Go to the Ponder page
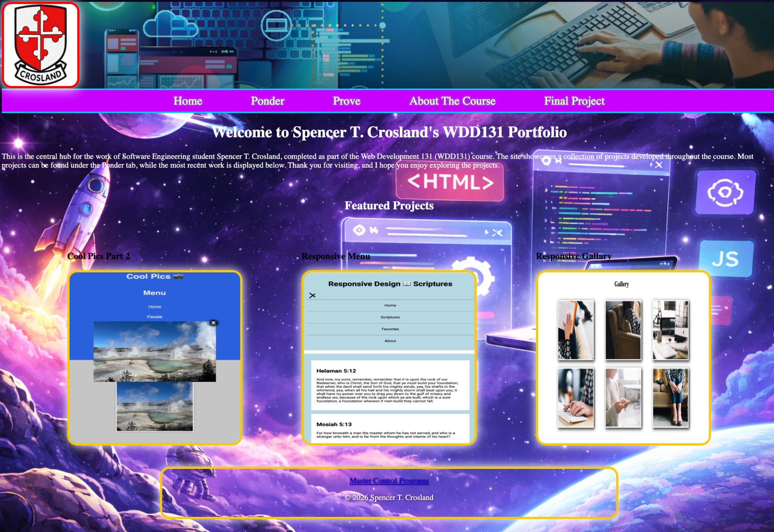 point(268,101)
